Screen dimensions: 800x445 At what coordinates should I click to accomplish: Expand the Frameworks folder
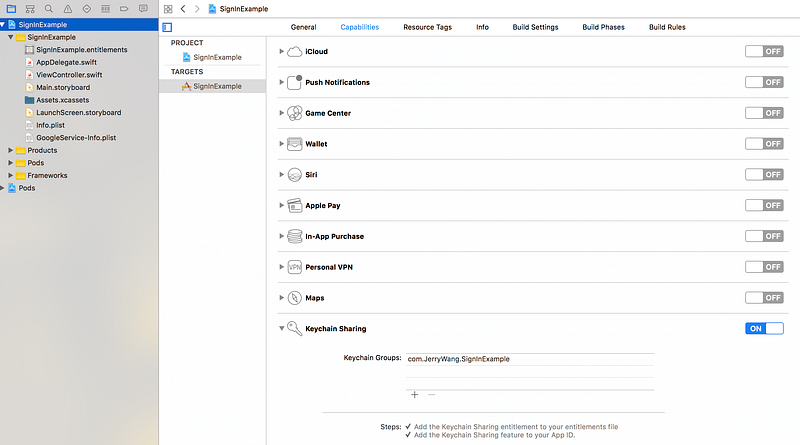coord(10,175)
